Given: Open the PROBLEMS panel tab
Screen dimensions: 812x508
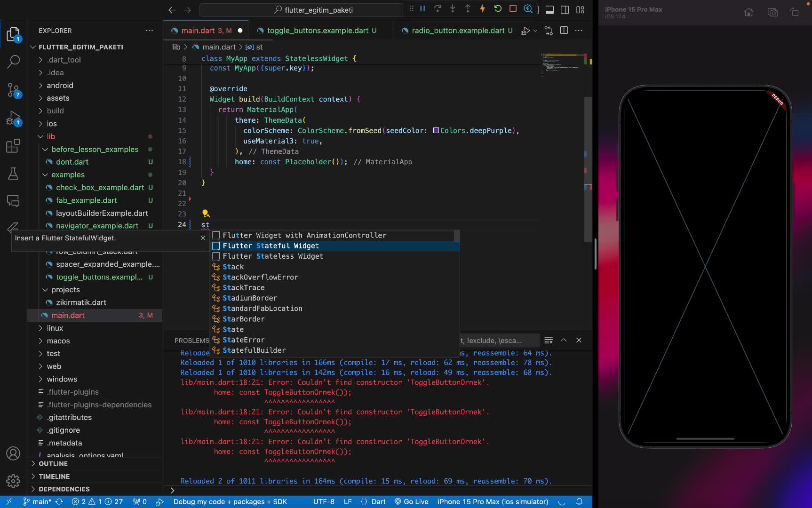Looking at the screenshot, I should click(191, 341).
